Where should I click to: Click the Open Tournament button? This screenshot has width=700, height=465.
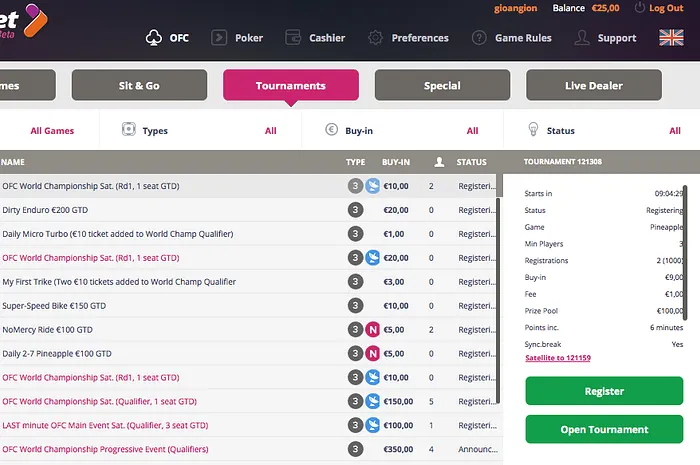tap(604, 430)
